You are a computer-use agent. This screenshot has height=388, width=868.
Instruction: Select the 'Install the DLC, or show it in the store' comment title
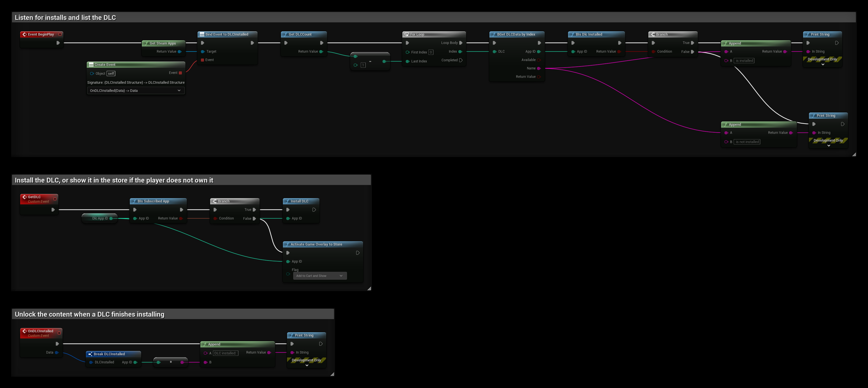click(x=114, y=180)
